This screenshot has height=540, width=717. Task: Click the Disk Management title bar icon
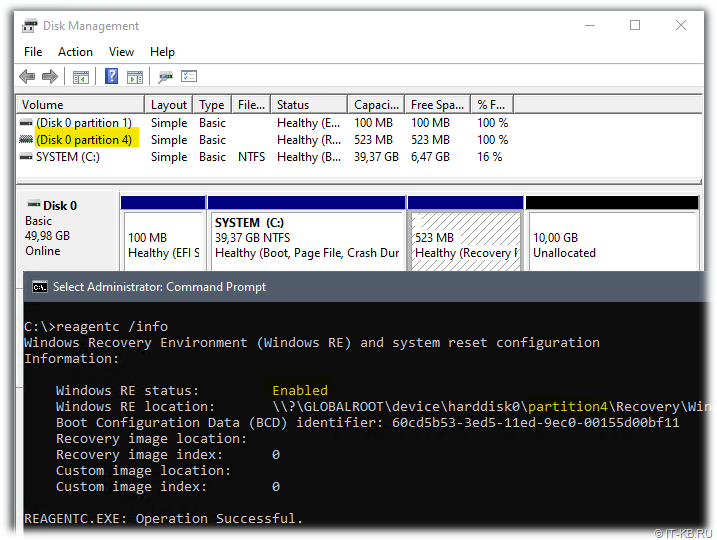[x=30, y=26]
